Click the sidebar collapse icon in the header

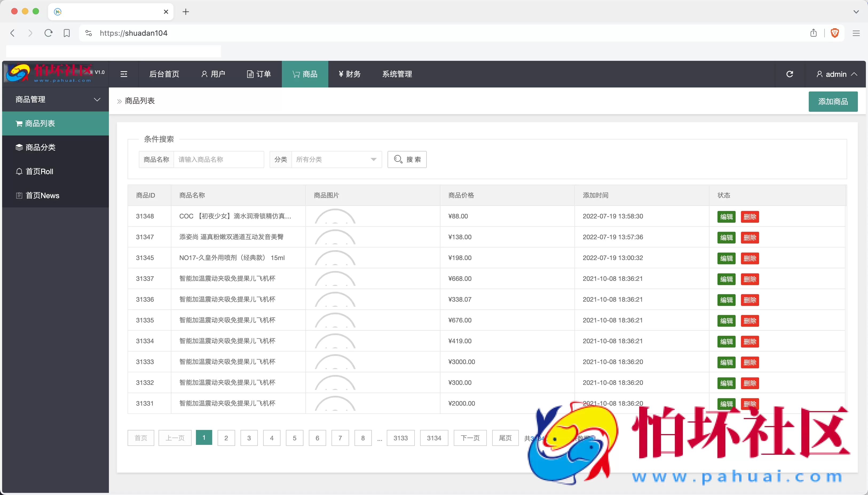click(x=124, y=74)
